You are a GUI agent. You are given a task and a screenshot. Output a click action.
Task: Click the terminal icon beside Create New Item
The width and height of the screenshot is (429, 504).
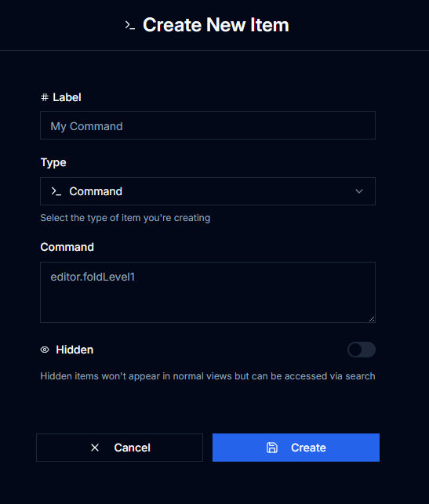(130, 25)
